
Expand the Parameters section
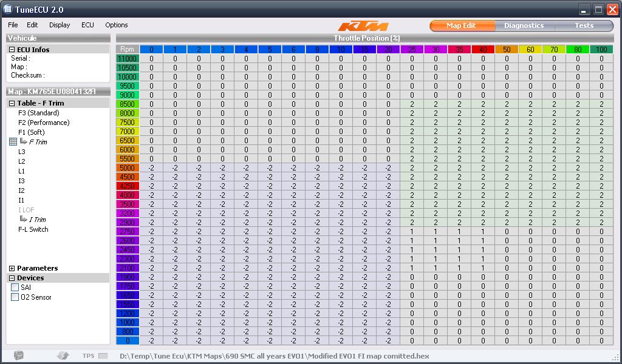tap(12, 268)
